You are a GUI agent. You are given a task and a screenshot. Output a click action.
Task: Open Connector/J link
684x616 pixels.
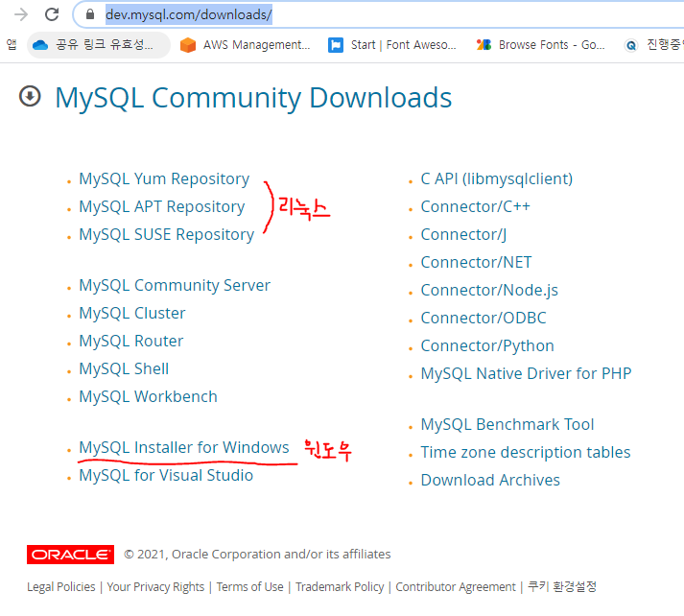463,235
